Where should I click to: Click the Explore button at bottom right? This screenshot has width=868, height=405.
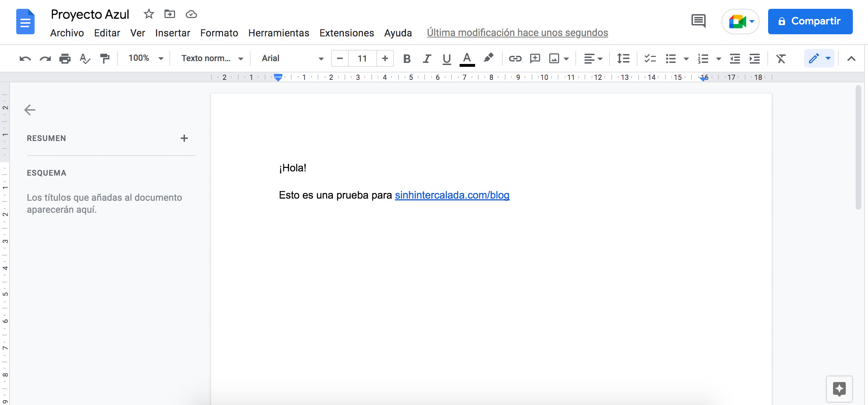839,389
